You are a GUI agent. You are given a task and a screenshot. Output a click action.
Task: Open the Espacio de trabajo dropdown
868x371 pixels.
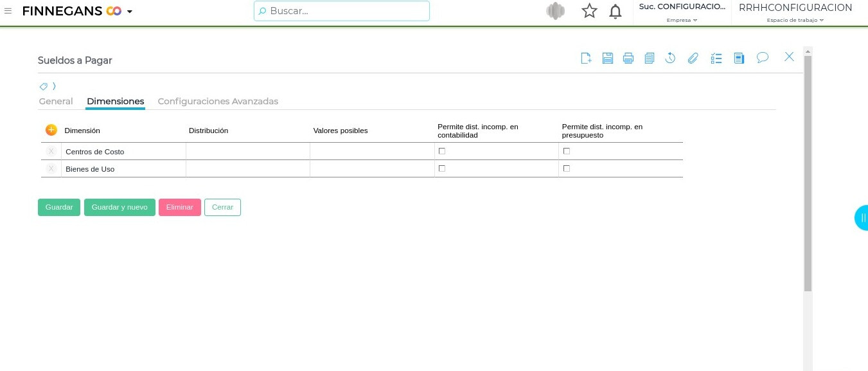tap(795, 20)
